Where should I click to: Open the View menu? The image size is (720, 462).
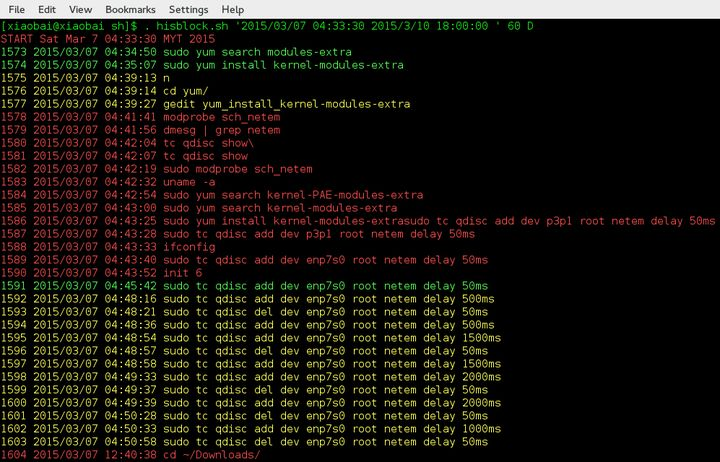click(x=80, y=9)
